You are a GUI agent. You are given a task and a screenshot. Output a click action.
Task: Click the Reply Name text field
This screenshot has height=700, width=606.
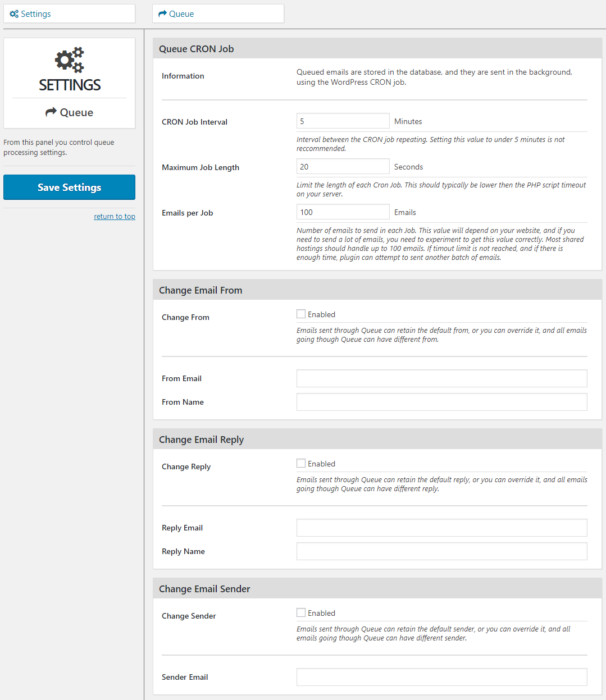click(441, 551)
